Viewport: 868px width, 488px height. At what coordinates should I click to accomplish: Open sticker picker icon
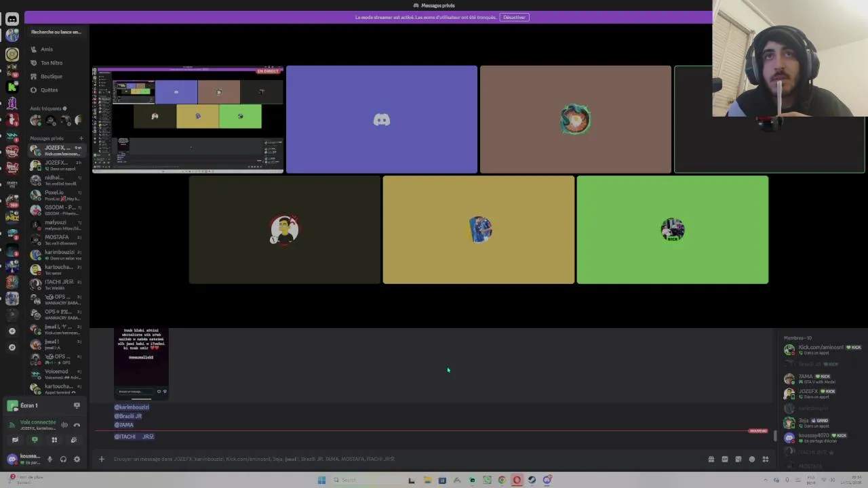(738, 459)
